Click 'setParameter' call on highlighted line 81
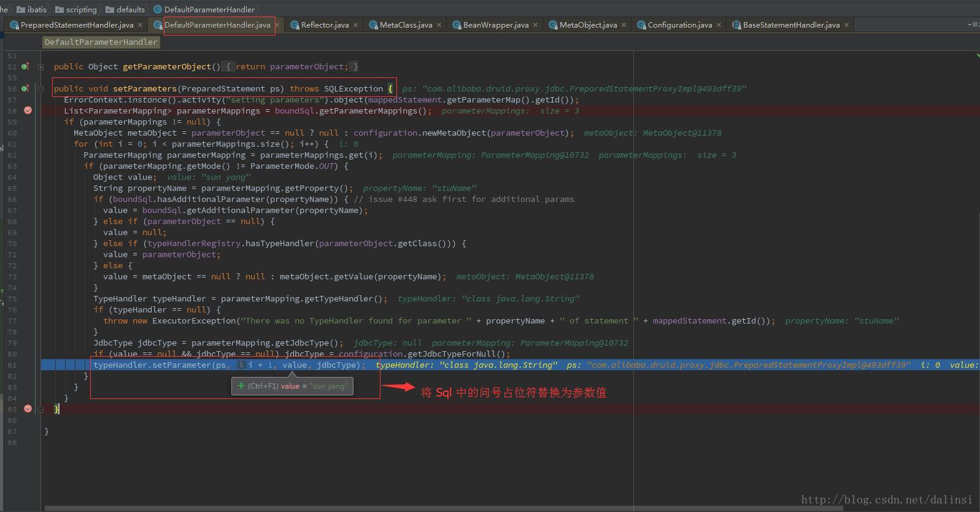 [182, 365]
